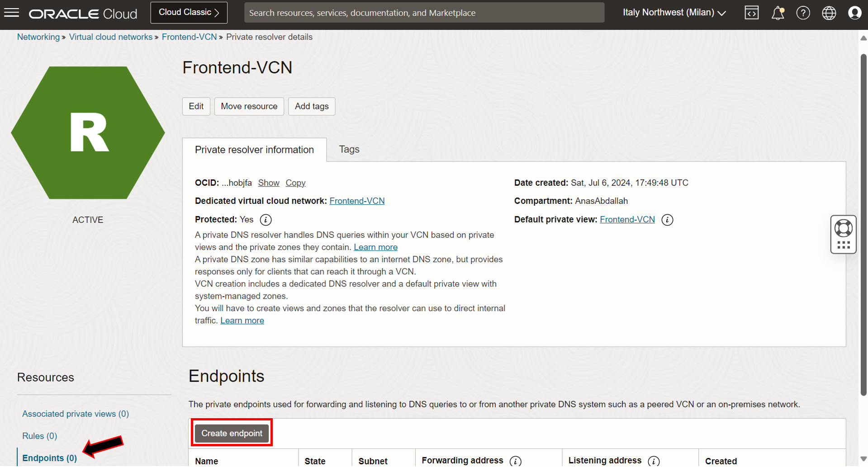Image resolution: width=868 pixels, height=467 pixels.
Task: Click the Created column header
Action: pos(721,461)
